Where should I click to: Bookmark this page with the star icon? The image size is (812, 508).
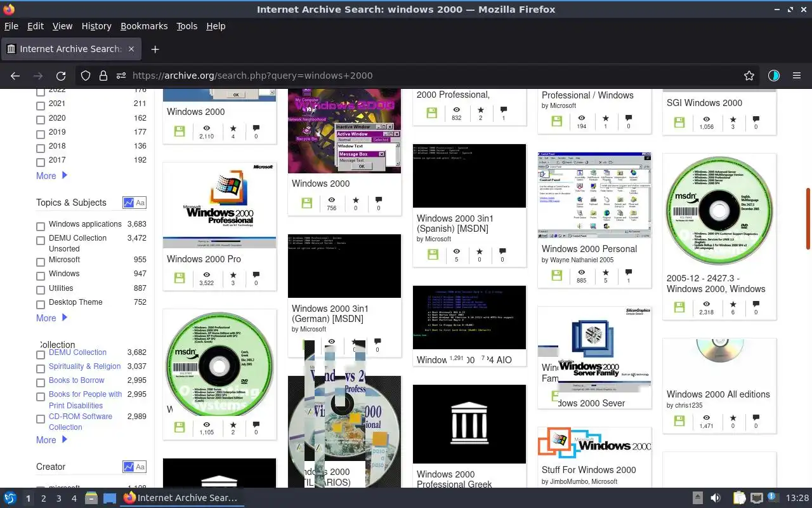(x=749, y=76)
